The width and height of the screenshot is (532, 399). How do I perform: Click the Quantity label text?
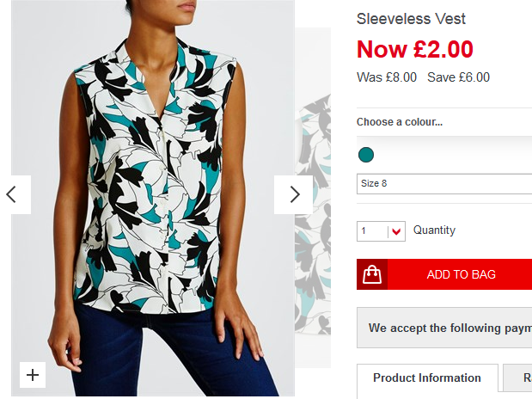434,230
